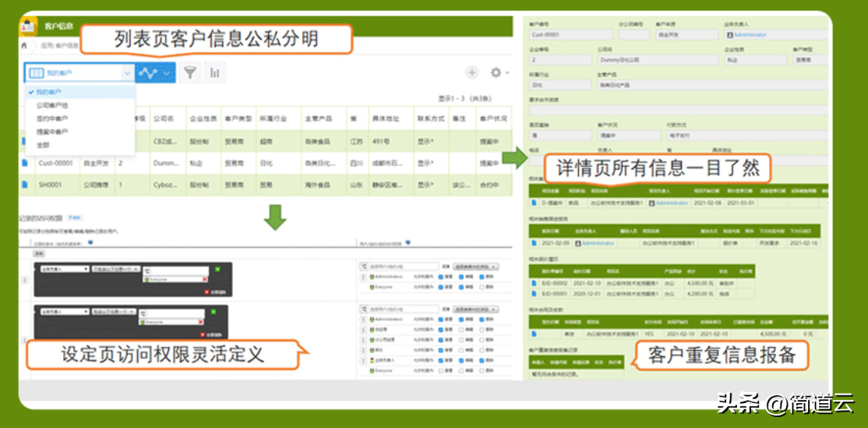Open document icon of 2021-02-09 report row
This screenshot has width=868, height=428.
click(x=534, y=243)
